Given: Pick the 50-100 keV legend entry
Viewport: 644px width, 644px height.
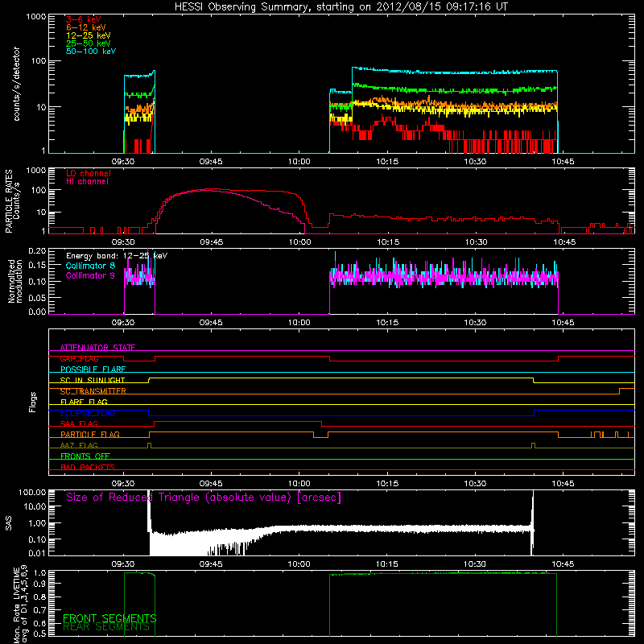Looking at the screenshot, I should pos(91,52).
